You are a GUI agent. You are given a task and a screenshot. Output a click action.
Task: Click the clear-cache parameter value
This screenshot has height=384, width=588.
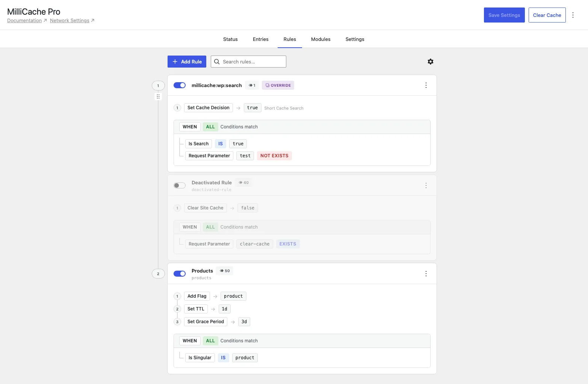[255, 244]
